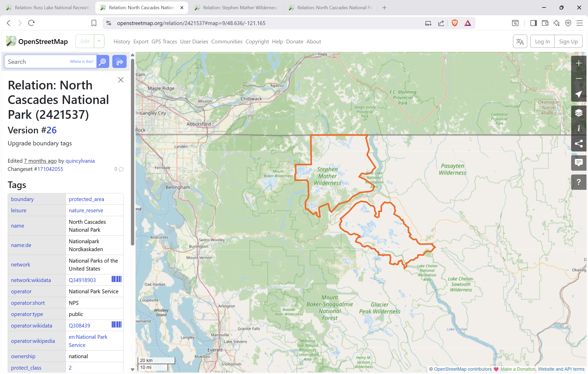Viewport: 588px width, 374px height.
Task: Click the sidebar vertical scrollbar
Action: pyautogui.click(x=132, y=152)
